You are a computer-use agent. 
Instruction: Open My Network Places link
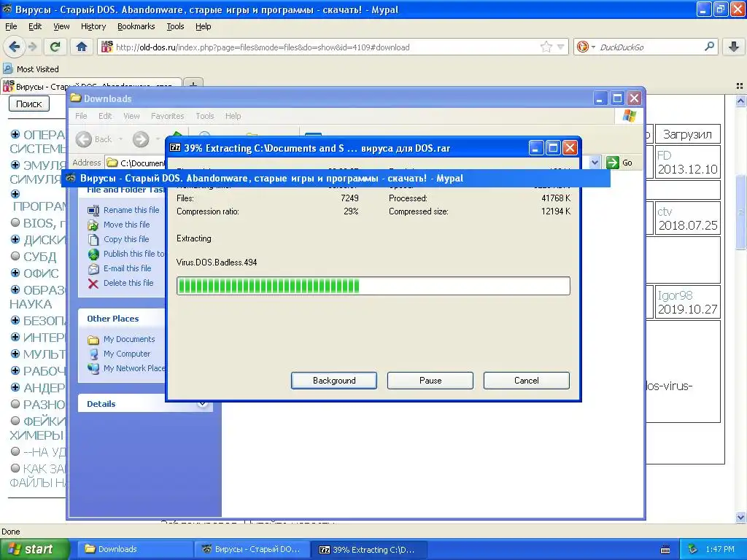pyautogui.click(x=134, y=368)
